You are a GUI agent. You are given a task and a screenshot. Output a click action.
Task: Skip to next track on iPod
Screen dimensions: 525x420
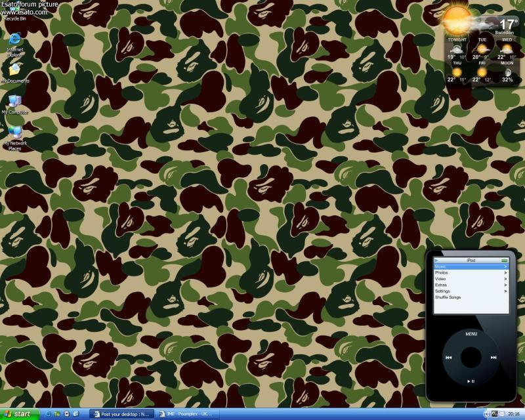(x=493, y=358)
